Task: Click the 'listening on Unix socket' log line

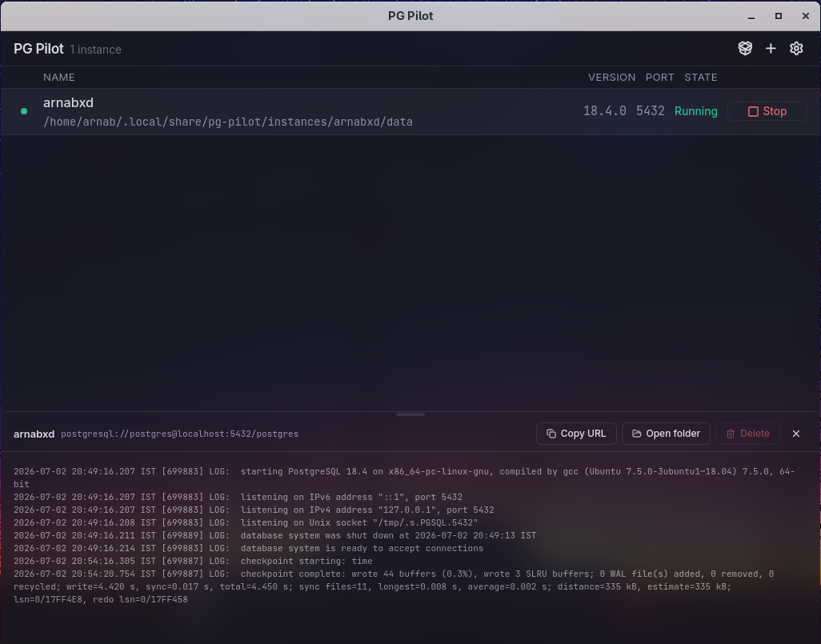Action: (246, 522)
